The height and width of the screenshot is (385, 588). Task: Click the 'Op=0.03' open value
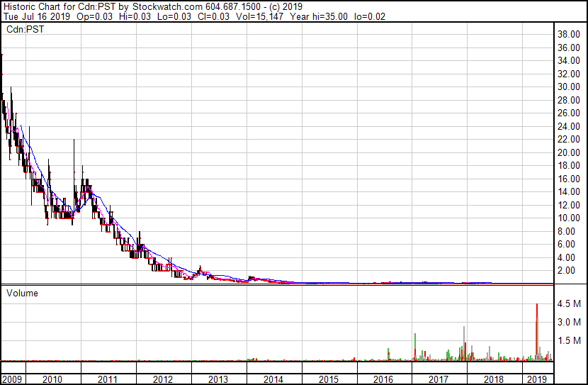point(94,16)
